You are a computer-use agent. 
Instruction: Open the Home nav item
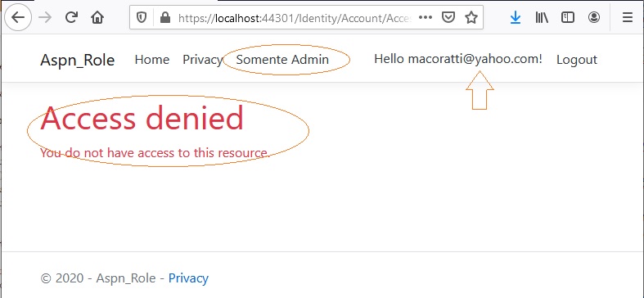click(152, 60)
